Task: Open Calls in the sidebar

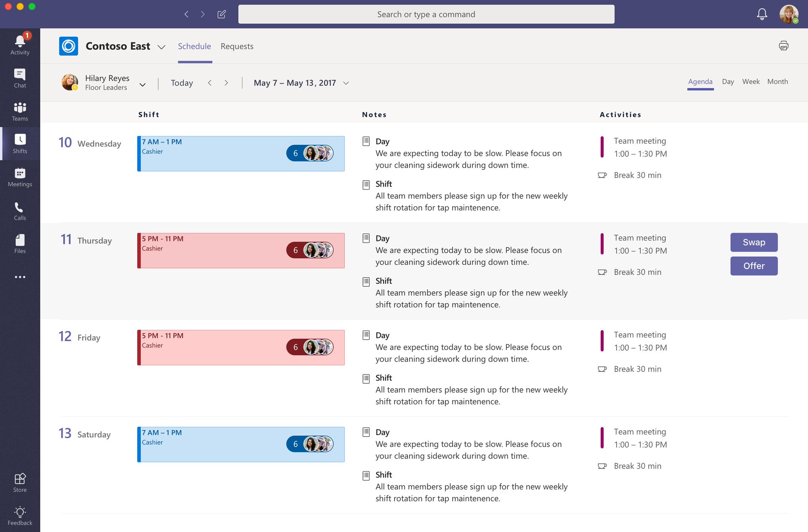Action: coord(20,211)
